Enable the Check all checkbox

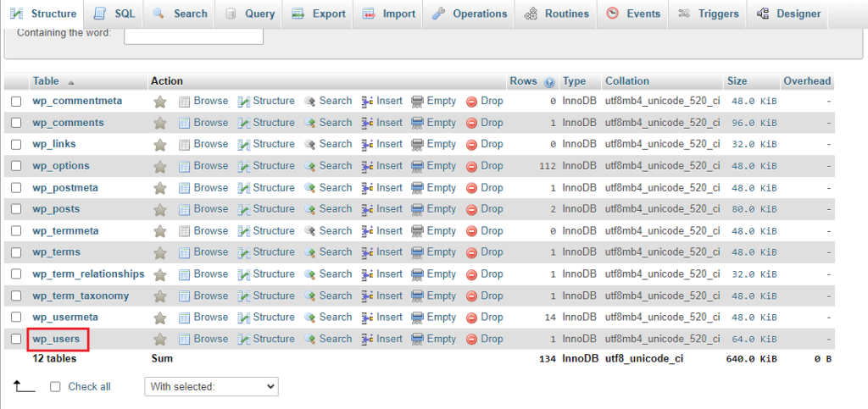pyautogui.click(x=55, y=387)
